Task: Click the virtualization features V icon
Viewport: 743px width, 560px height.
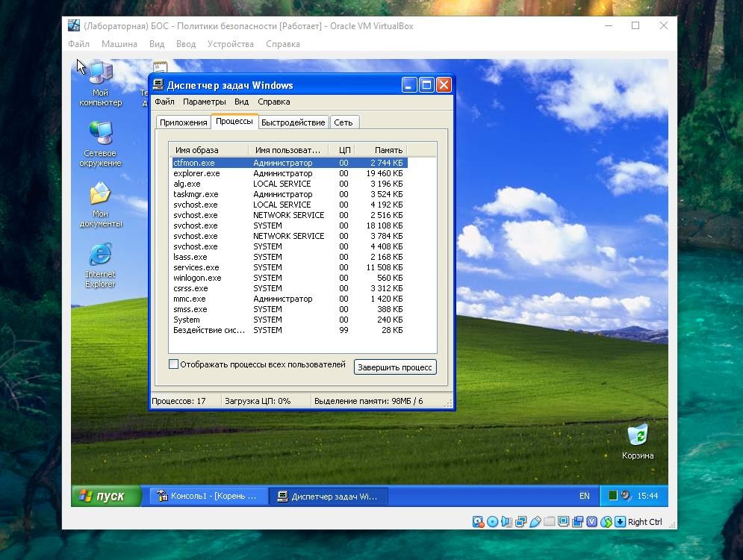Action: [x=592, y=522]
